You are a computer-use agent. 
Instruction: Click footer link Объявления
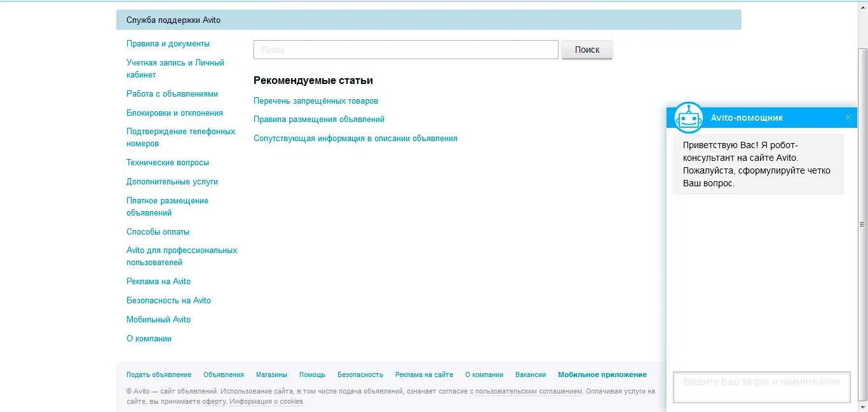pyautogui.click(x=224, y=375)
